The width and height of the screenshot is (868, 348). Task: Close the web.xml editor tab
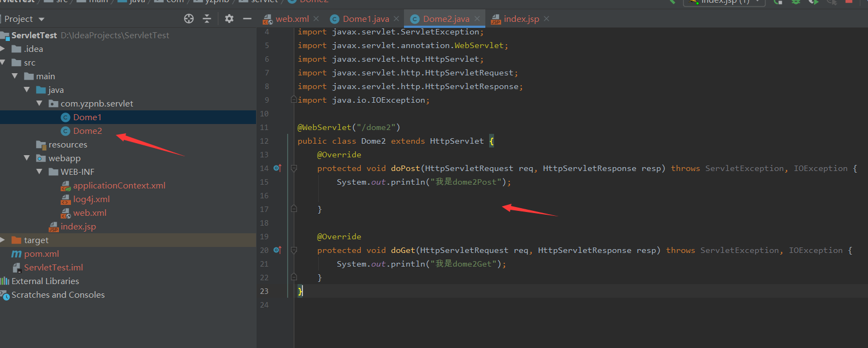click(x=317, y=19)
